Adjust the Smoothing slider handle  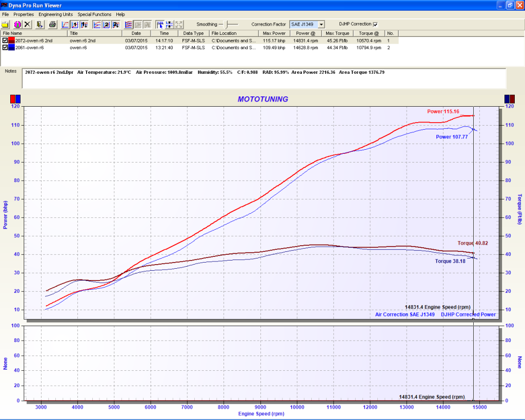(226, 24)
